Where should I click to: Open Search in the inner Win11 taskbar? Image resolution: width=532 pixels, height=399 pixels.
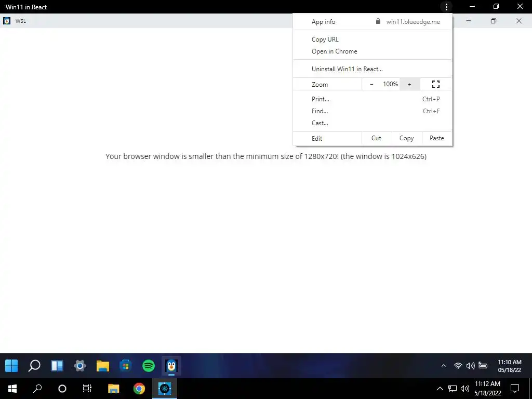pos(34,366)
